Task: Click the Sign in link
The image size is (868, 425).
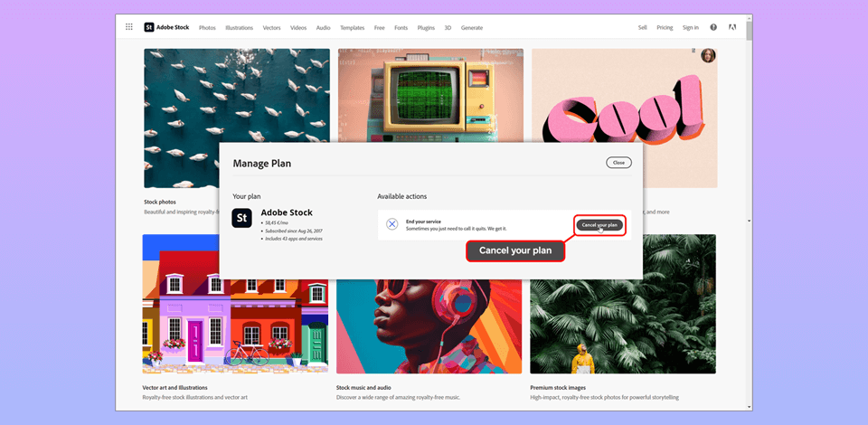Action: [x=690, y=28]
